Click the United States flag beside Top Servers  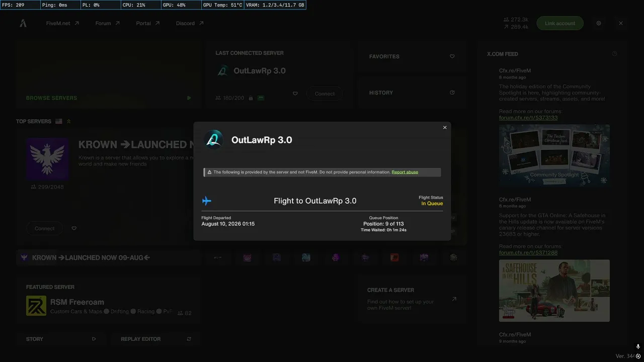(59, 121)
